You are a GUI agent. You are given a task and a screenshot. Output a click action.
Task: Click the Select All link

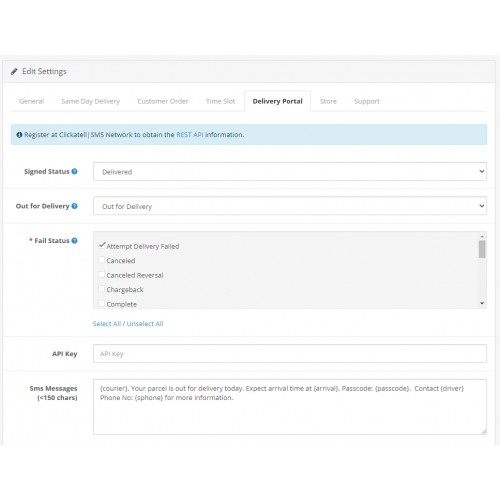coord(107,324)
